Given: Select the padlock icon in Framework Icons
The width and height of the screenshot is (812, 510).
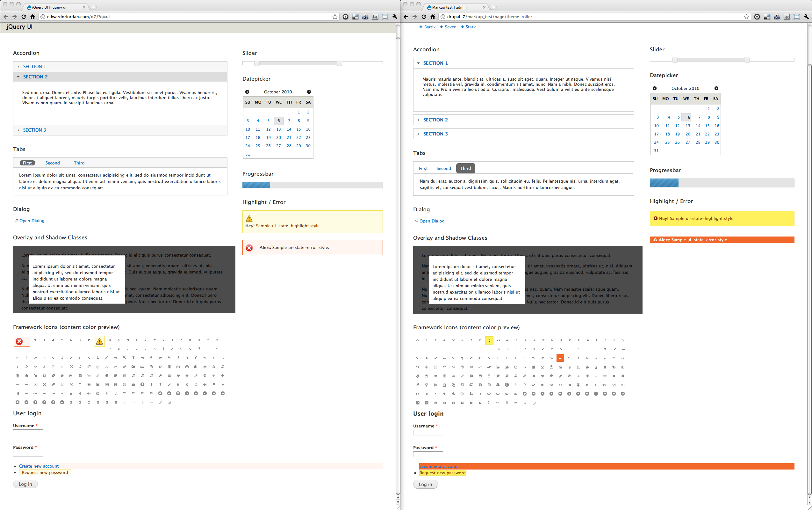Looking at the screenshot, I should click(27, 376).
